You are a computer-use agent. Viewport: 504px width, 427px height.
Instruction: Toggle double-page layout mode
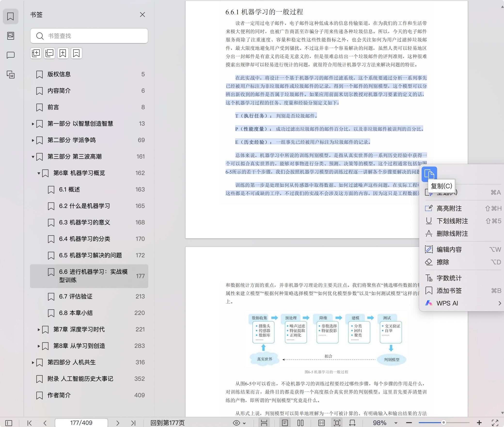pos(300,423)
